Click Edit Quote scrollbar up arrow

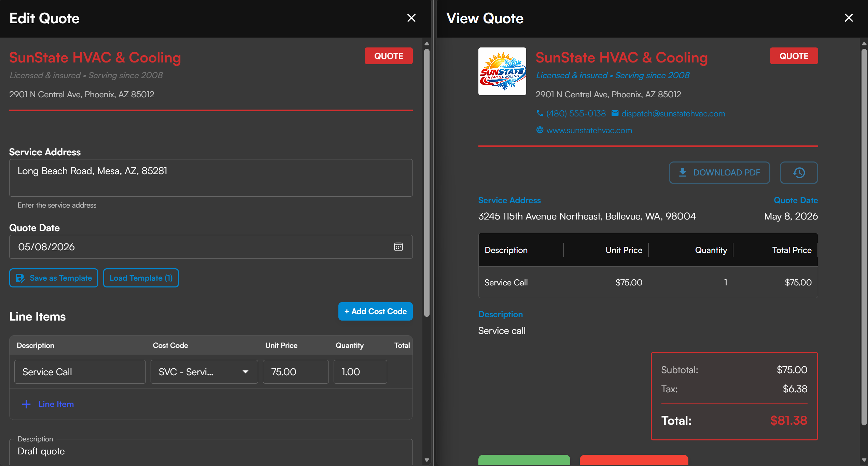[427, 43]
